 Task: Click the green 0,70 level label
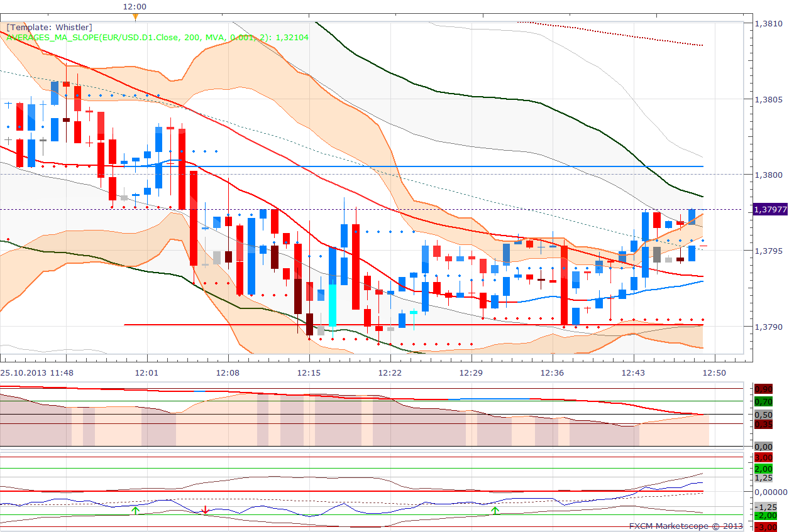point(763,401)
